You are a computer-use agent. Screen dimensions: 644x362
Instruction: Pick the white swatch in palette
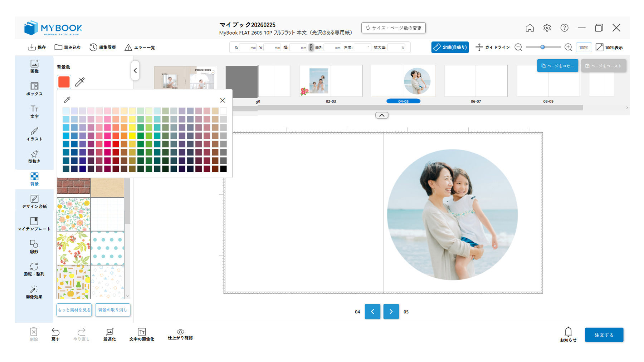coord(224,111)
